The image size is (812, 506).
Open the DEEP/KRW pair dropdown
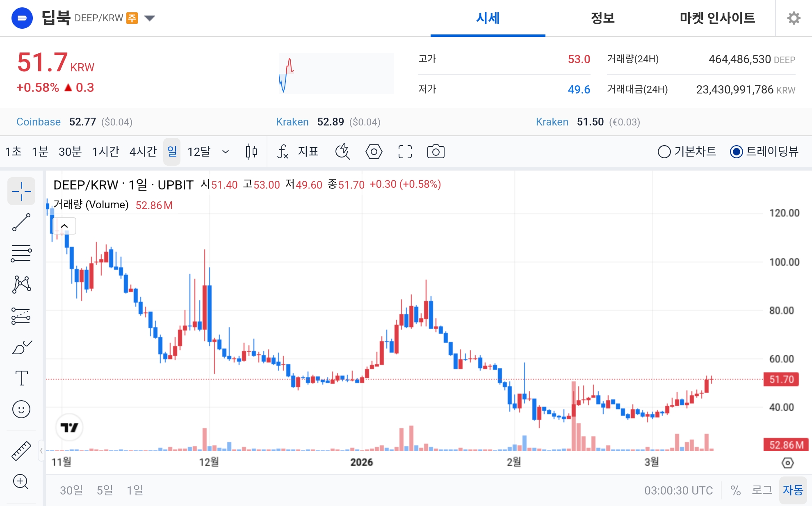(x=150, y=18)
